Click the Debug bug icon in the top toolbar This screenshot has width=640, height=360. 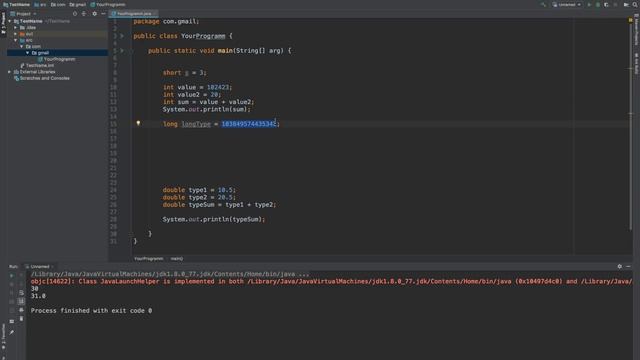tap(598, 4)
